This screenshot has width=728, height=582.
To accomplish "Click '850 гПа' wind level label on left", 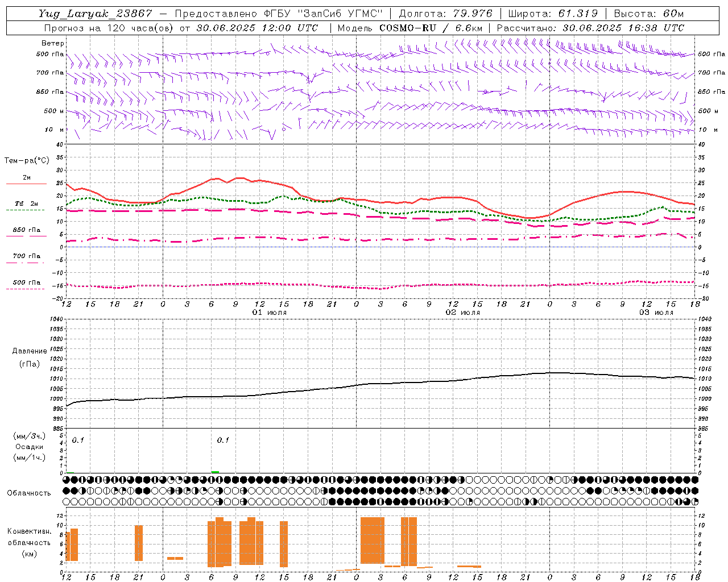I will tap(50, 92).
